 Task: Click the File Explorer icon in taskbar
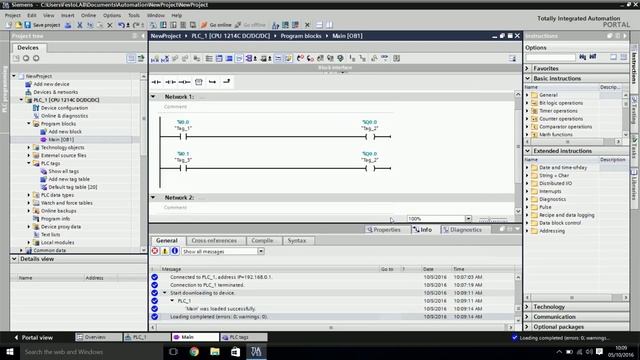[215, 351]
